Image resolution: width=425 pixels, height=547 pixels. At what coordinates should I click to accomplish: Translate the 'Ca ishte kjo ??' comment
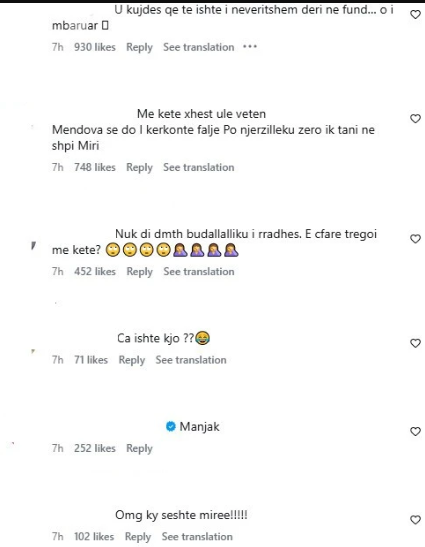point(191,360)
